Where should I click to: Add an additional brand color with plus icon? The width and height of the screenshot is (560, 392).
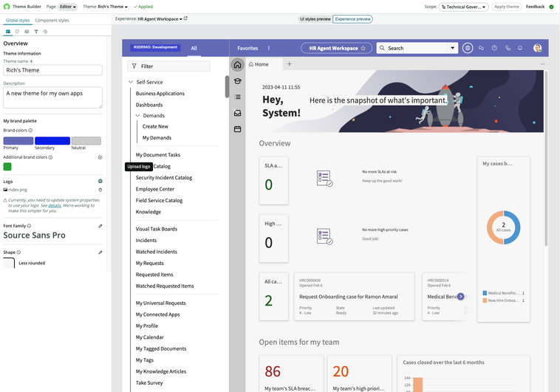(100, 157)
